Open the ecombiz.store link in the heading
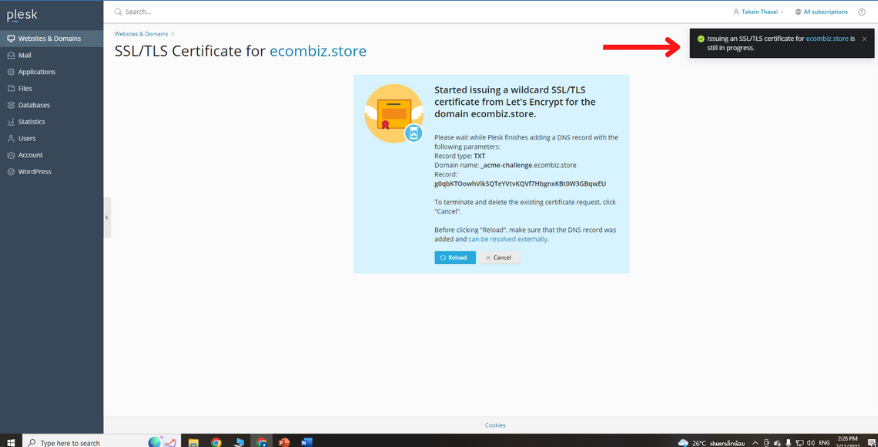The width and height of the screenshot is (878, 447). (318, 52)
